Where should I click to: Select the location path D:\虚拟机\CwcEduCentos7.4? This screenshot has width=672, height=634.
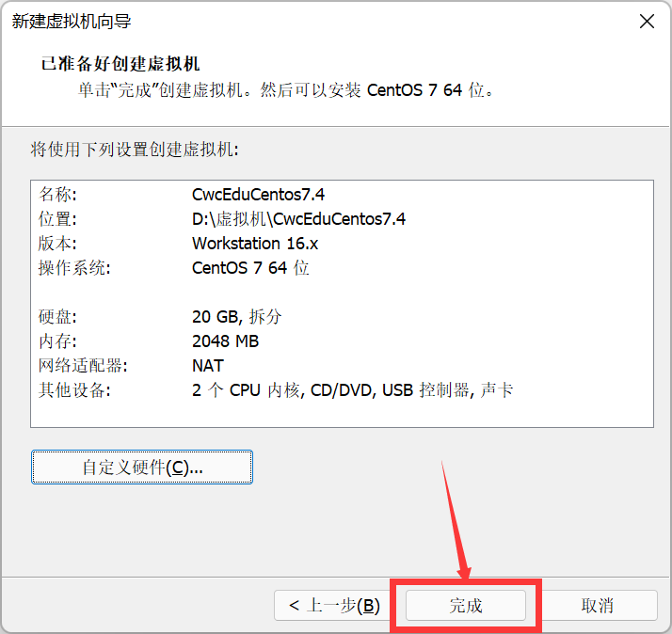point(298,219)
